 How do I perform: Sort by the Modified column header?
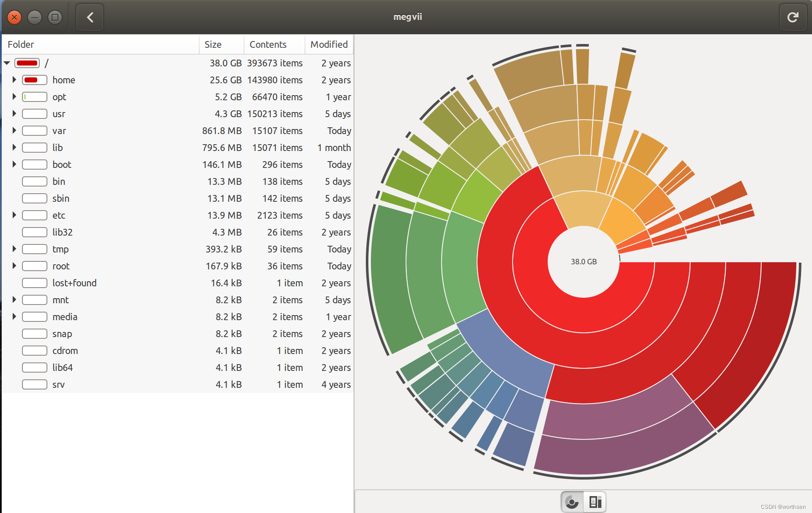point(329,44)
